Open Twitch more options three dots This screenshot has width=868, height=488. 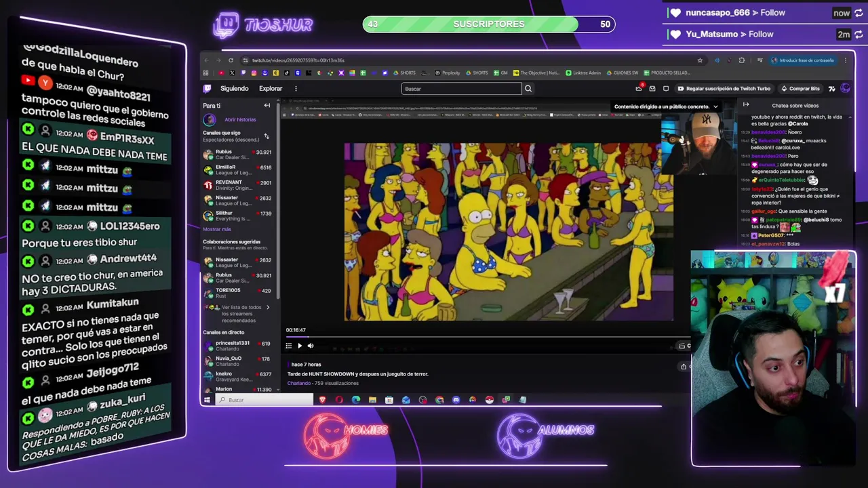coord(296,88)
